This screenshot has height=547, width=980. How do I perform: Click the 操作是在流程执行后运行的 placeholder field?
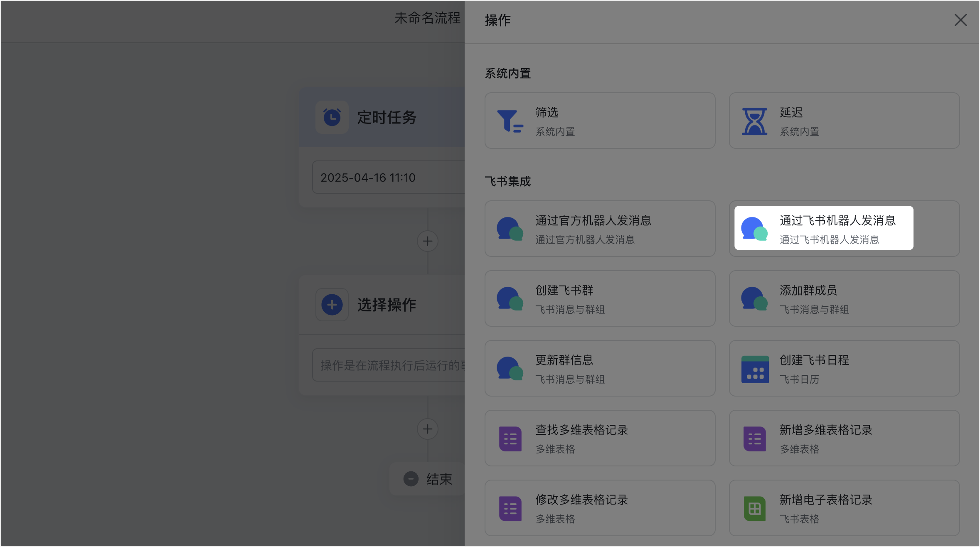(x=388, y=365)
